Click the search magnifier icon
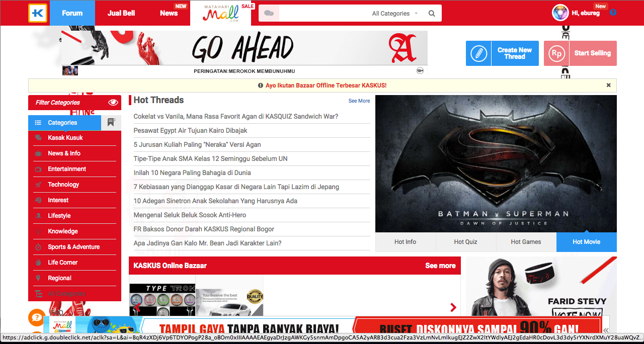The image size is (644, 344). 432,14
